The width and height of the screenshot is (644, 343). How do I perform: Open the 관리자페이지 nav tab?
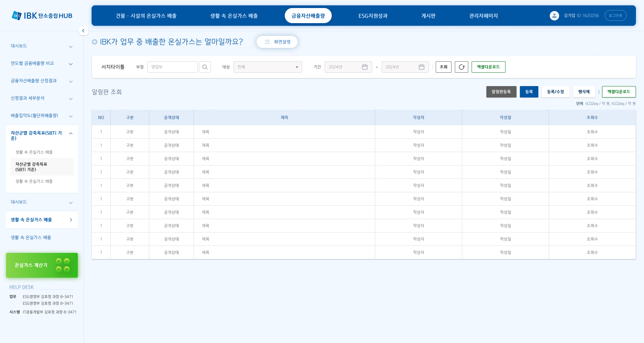click(483, 16)
